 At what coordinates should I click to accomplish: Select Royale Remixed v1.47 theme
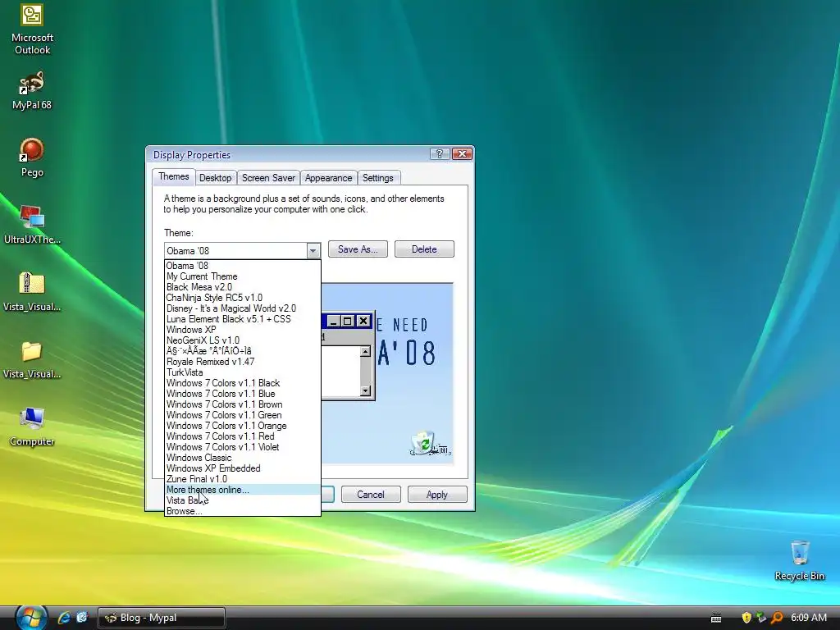click(242, 362)
